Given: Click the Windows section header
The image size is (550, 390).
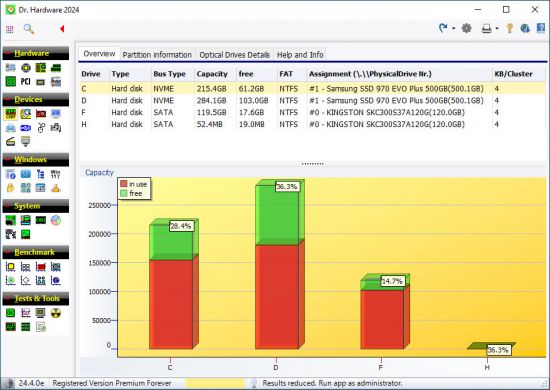Looking at the screenshot, I should pyautogui.click(x=36, y=160).
